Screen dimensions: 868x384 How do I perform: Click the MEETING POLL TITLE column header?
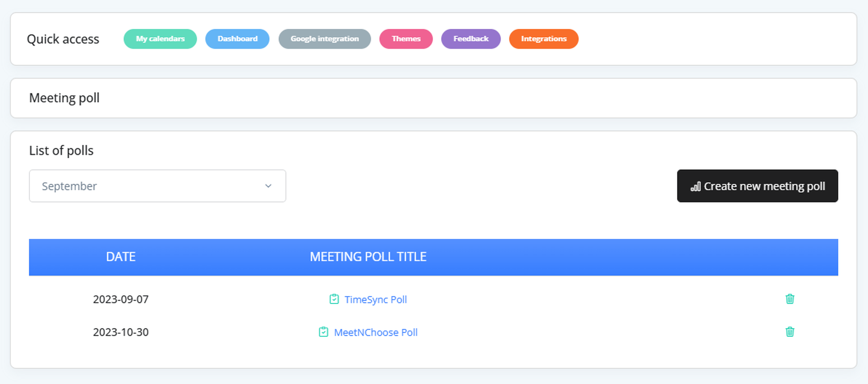coord(368,257)
